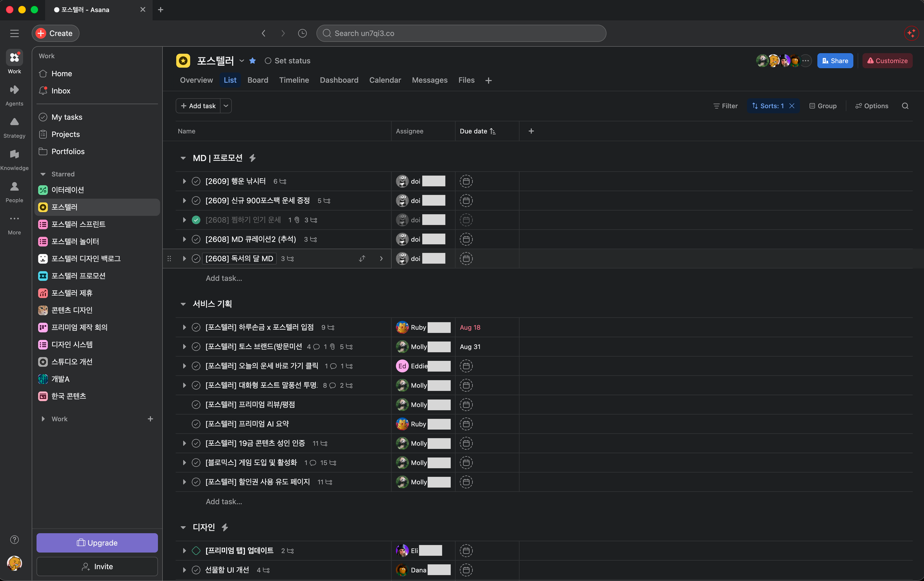Click the Invite button
This screenshot has height=581, width=924.
click(x=97, y=567)
